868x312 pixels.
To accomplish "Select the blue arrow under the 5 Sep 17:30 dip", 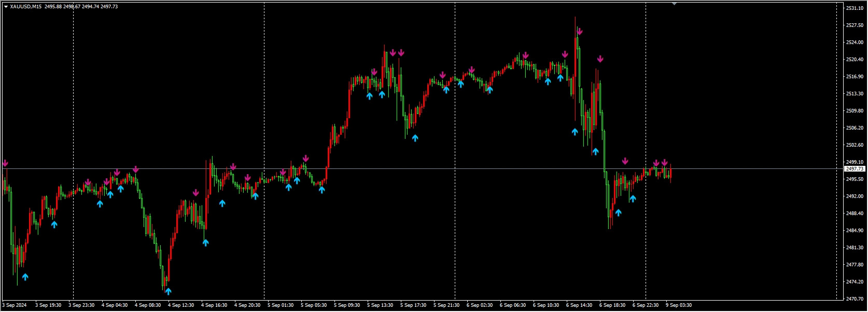I will pos(415,138).
